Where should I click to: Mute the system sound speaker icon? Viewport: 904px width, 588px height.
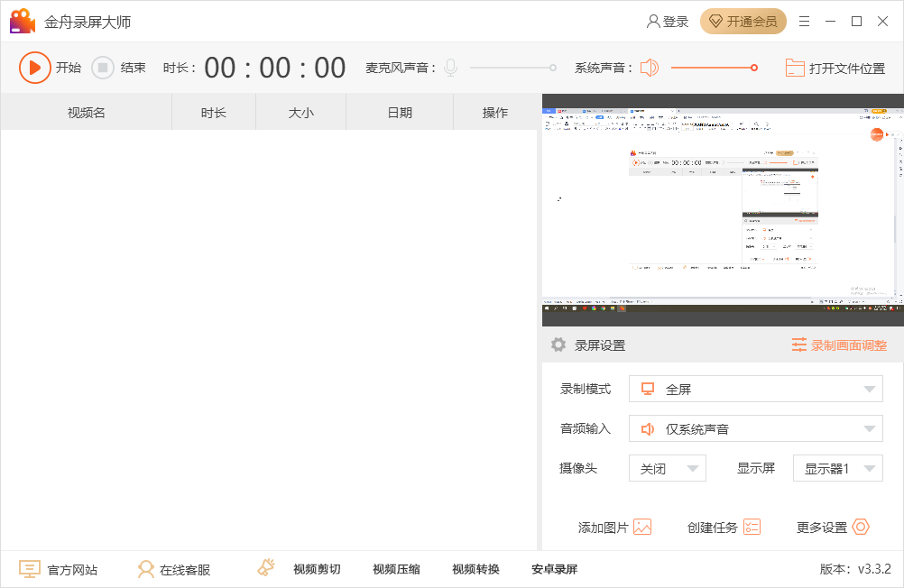pos(650,68)
